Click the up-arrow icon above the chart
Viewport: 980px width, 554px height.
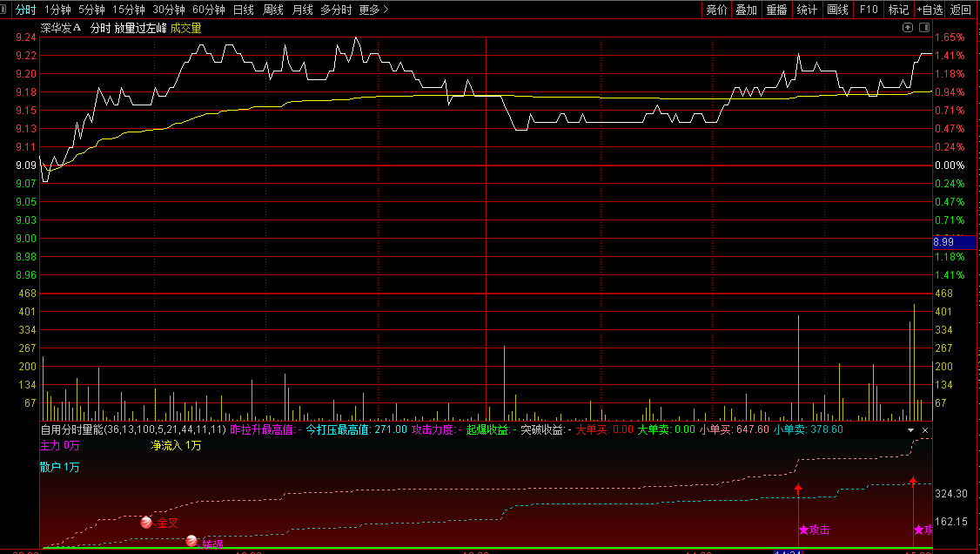(908, 28)
